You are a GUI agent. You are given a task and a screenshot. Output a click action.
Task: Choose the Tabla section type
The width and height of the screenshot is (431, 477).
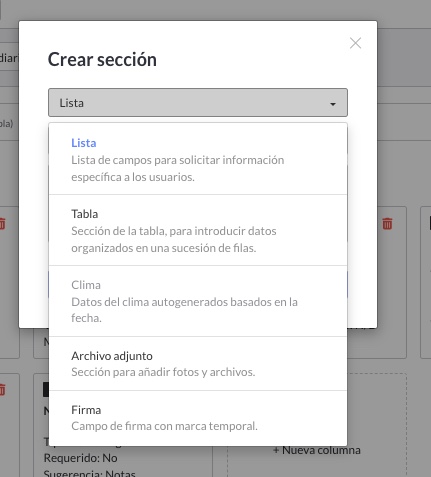pos(198,230)
